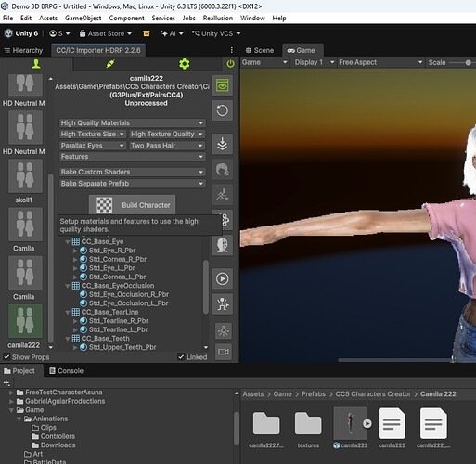
Task: Click the green eye preview icon
Action: coord(223,85)
